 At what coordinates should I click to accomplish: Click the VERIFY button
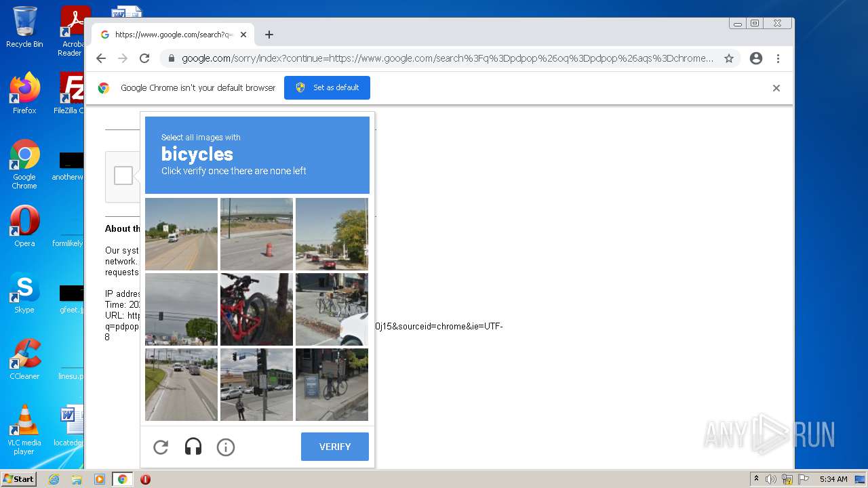coord(335,447)
